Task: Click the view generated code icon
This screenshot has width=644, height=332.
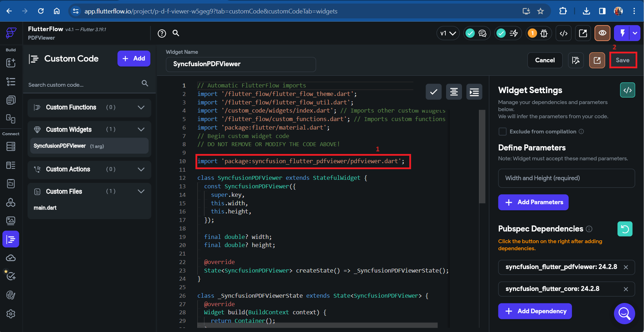Action: (x=628, y=90)
